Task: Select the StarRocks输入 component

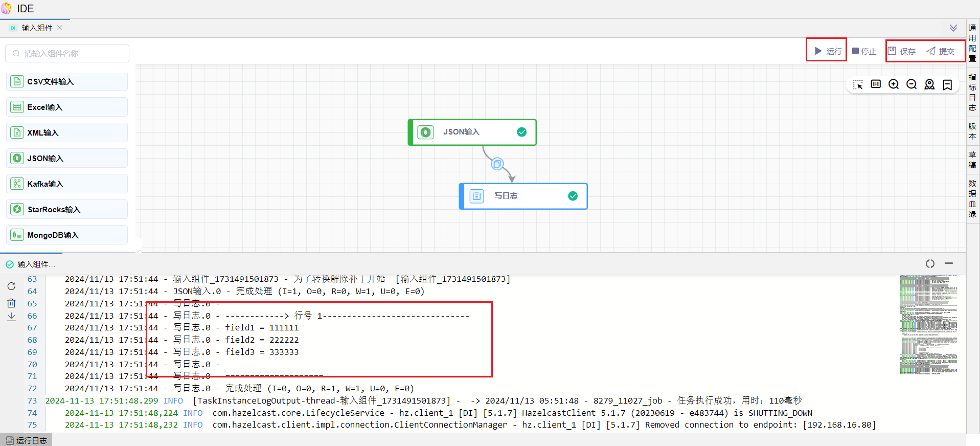Action: [67, 209]
